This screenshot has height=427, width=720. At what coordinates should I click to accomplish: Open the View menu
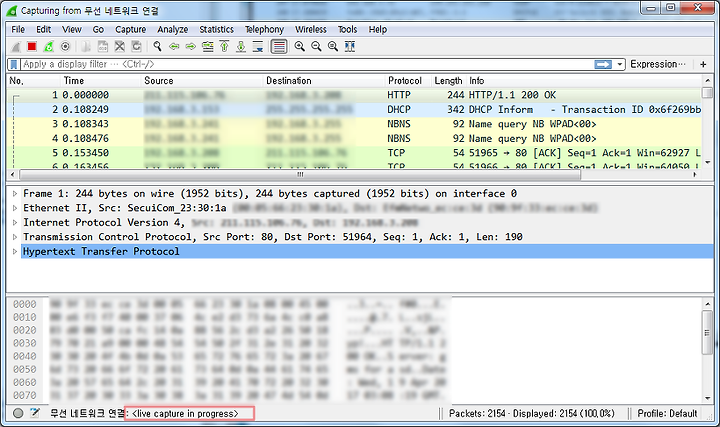coord(72,29)
